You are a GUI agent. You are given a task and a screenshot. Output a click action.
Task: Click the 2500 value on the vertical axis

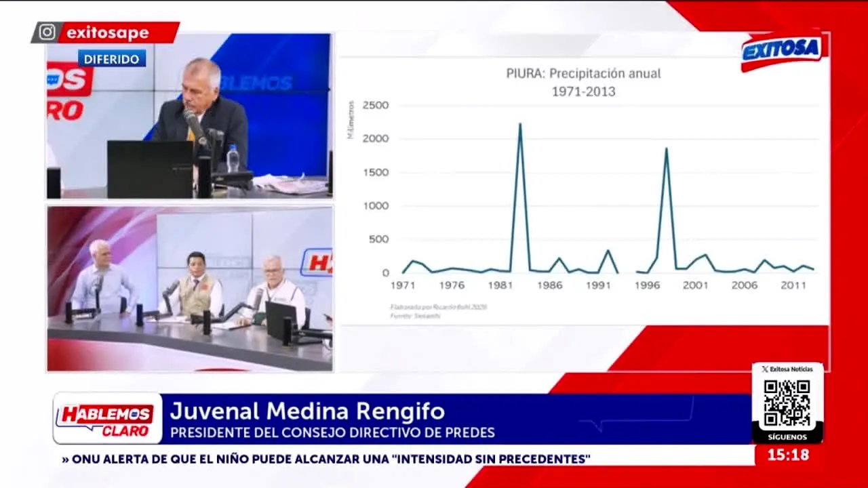click(x=376, y=105)
